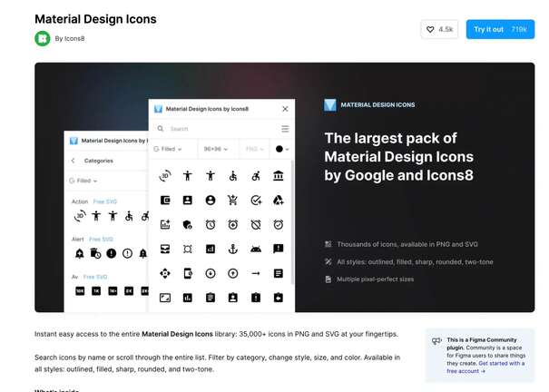Select the add alert bell icon in Alert row
549x392 pixels.
click(x=80, y=253)
